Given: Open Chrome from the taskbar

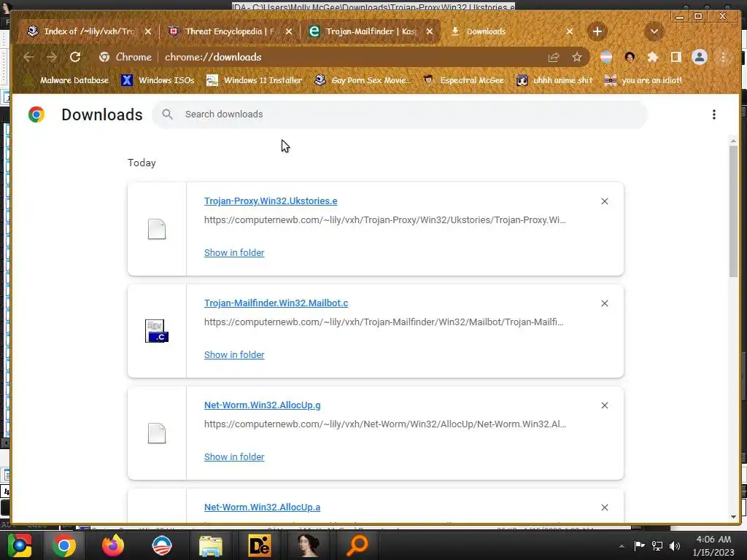Looking at the screenshot, I should 64,545.
